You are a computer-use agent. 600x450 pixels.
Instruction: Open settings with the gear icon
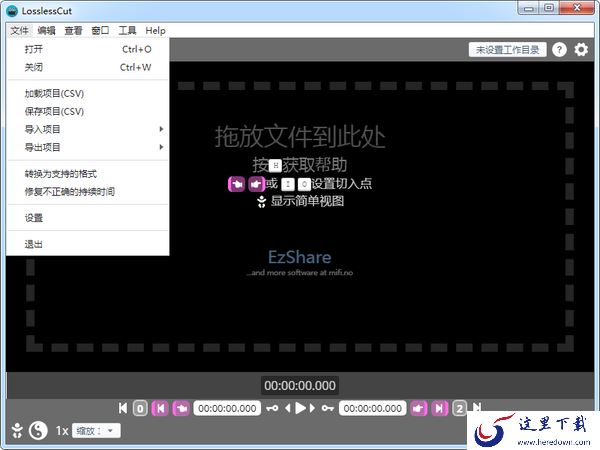click(x=581, y=49)
